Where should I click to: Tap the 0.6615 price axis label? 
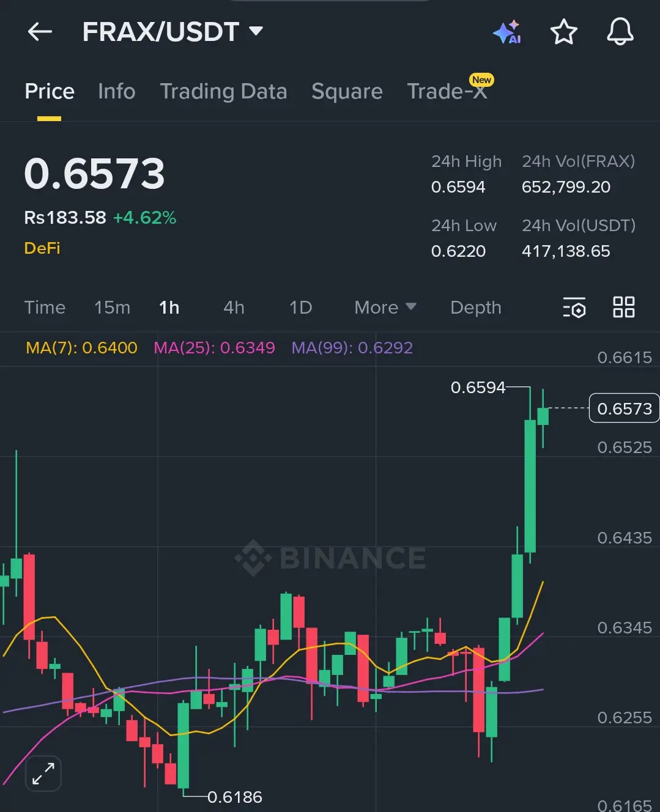coord(625,358)
